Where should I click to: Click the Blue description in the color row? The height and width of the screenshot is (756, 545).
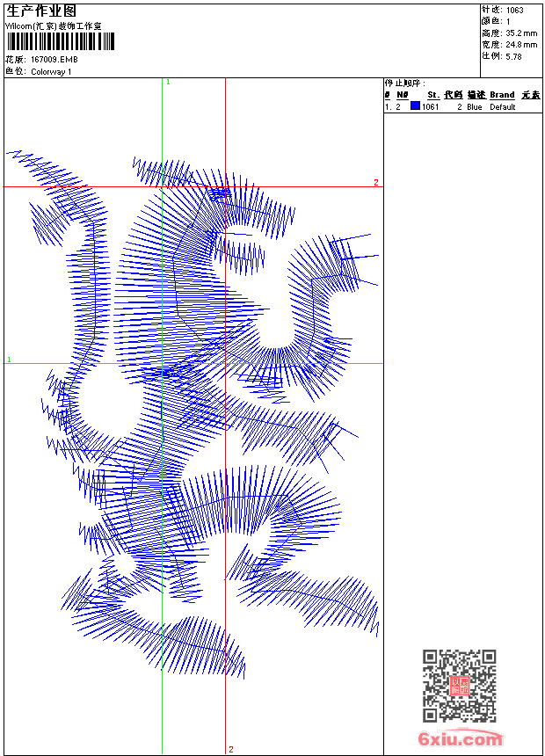[x=475, y=107]
